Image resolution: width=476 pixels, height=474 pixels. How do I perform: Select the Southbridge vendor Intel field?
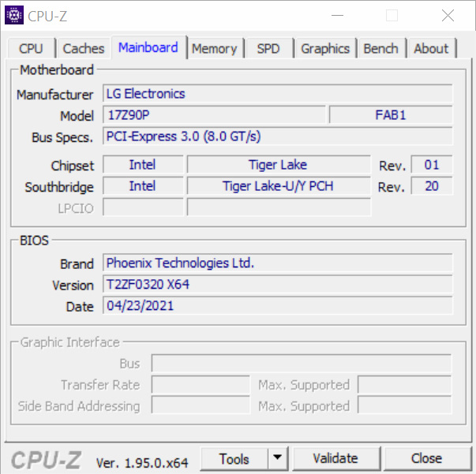(x=143, y=186)
